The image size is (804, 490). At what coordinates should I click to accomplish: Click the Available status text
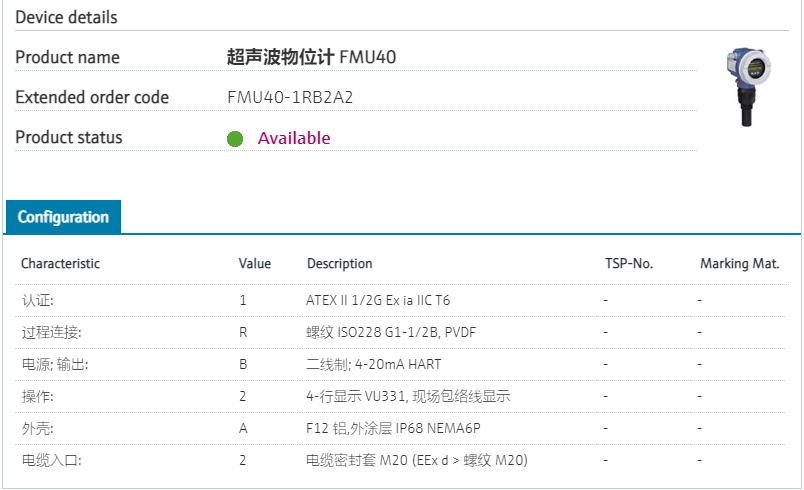click(x=294, y=138)
